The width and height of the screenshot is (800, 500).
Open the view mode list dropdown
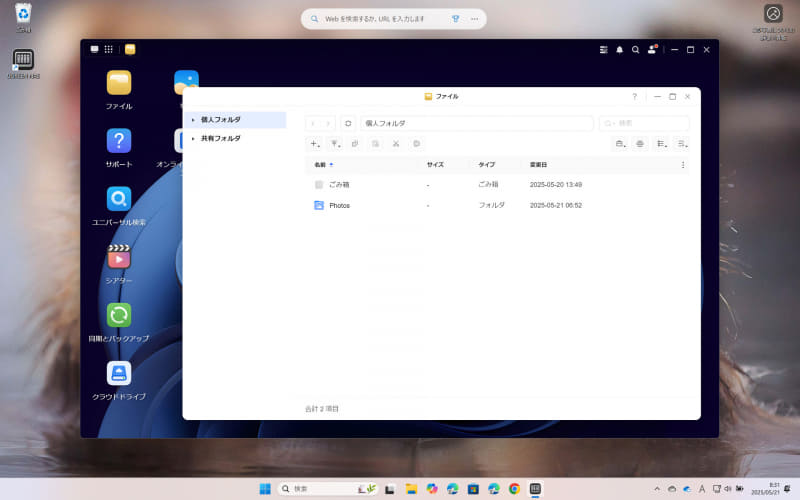pyautogui.click(x=661, y=144)
